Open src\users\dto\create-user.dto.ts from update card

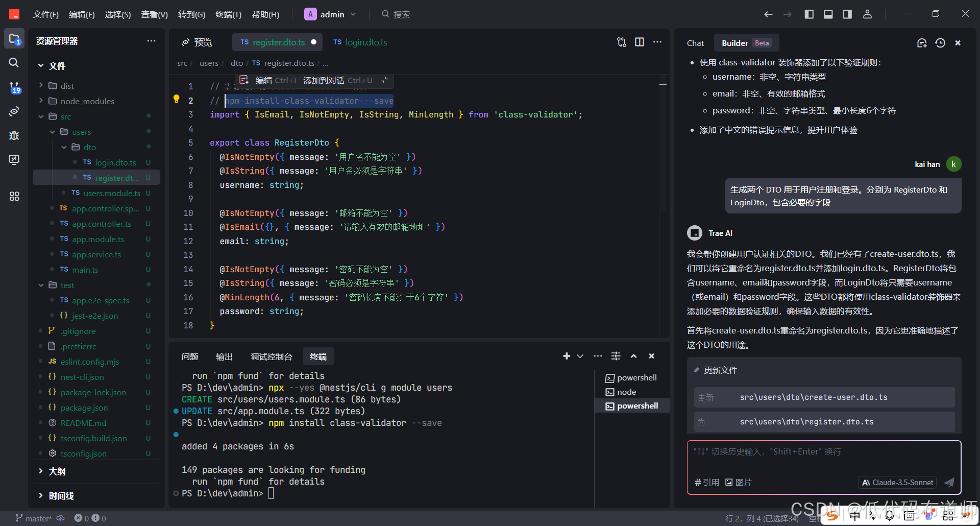tap(824, 397)
